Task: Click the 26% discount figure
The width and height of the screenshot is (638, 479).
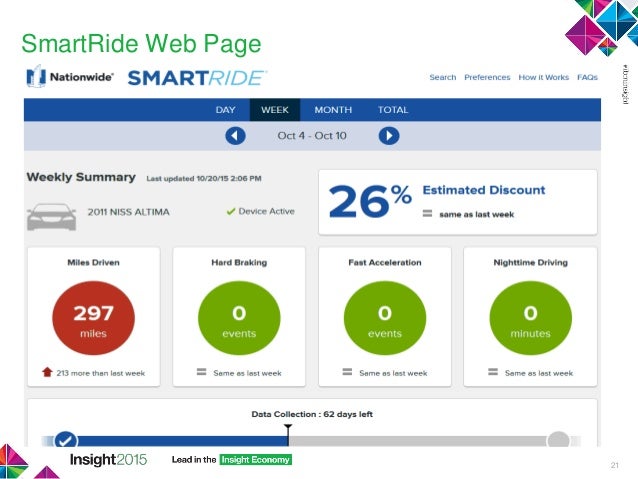Action: click(370, 201)
